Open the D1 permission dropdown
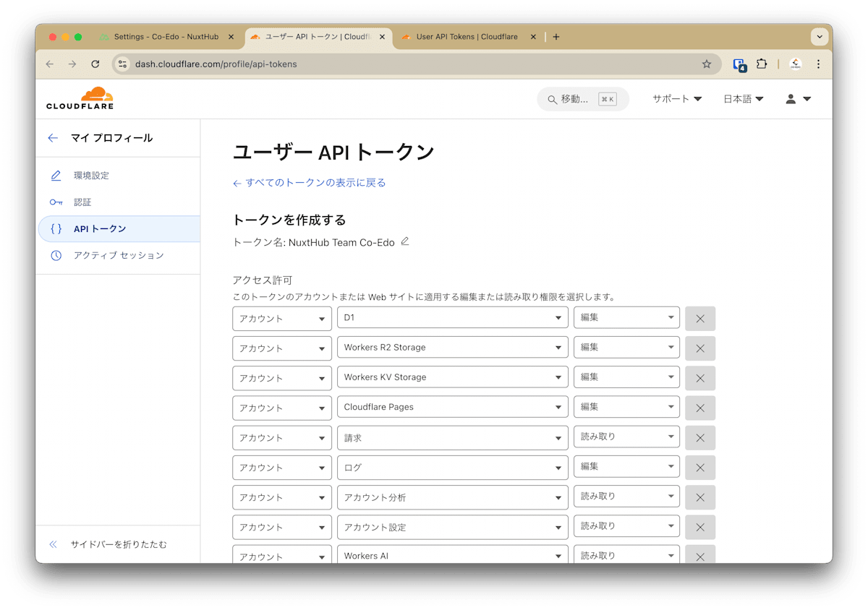The image size is (868, 610). pos(453,318)
